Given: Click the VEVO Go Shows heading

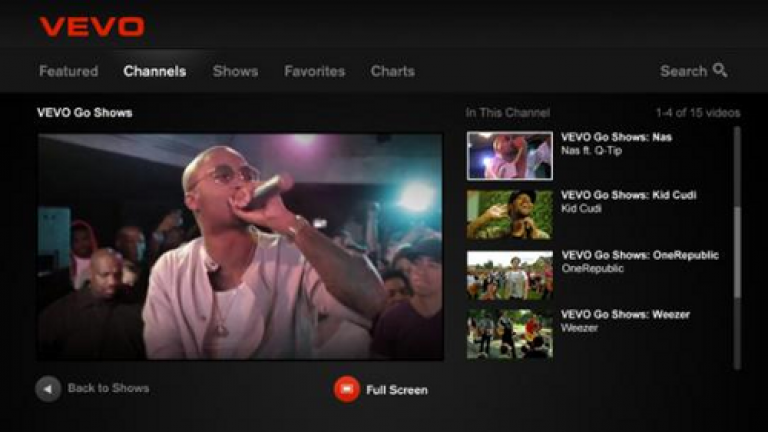Looking at the screenshot, I should [85, 113].
